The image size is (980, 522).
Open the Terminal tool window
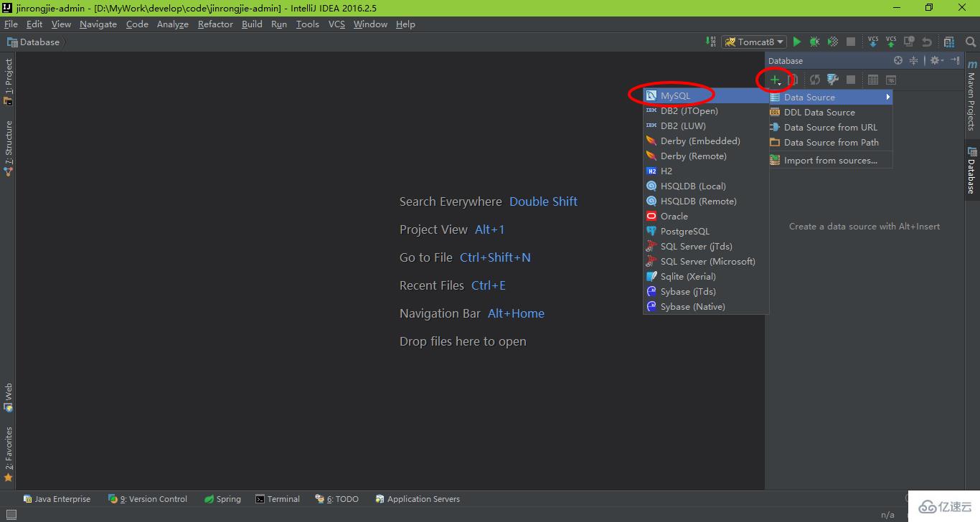pos(278,499)
